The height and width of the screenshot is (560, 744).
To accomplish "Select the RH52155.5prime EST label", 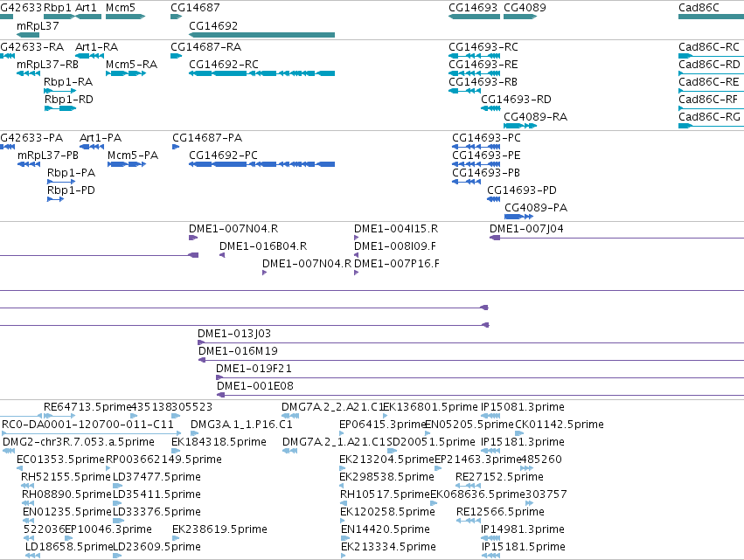I will [66, 477].
